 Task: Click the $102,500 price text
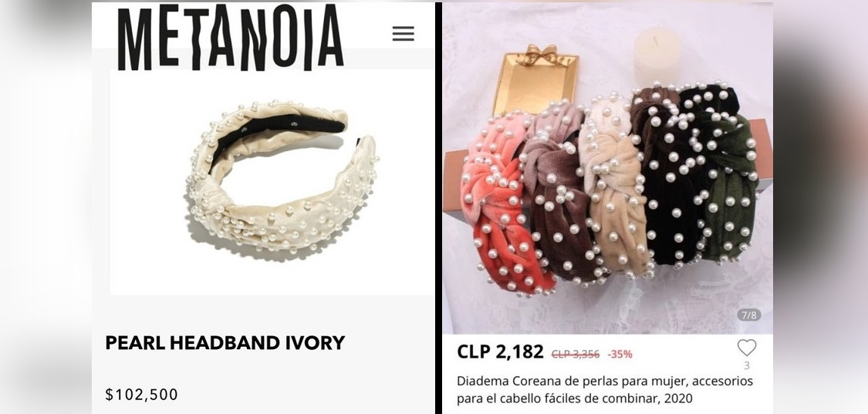point(142,395)
